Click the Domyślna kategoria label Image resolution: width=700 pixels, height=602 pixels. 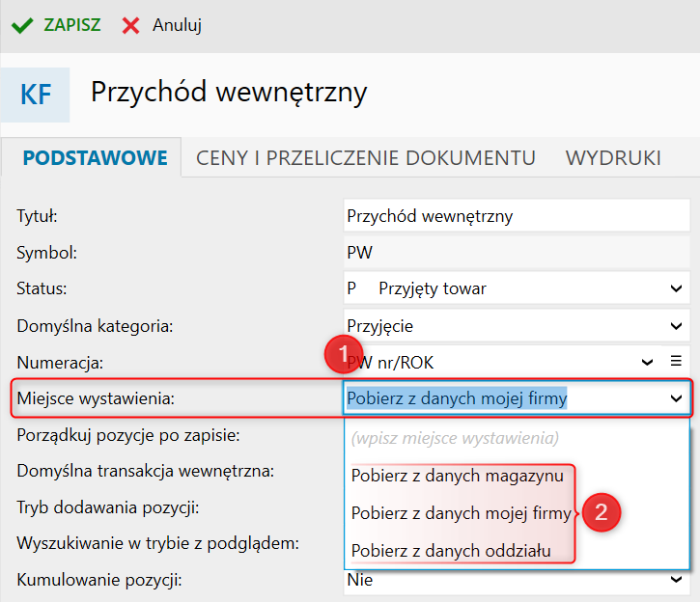point(95,326)
